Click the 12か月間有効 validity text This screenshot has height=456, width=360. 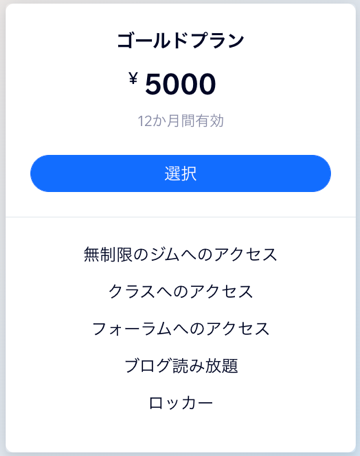point(180,121)
